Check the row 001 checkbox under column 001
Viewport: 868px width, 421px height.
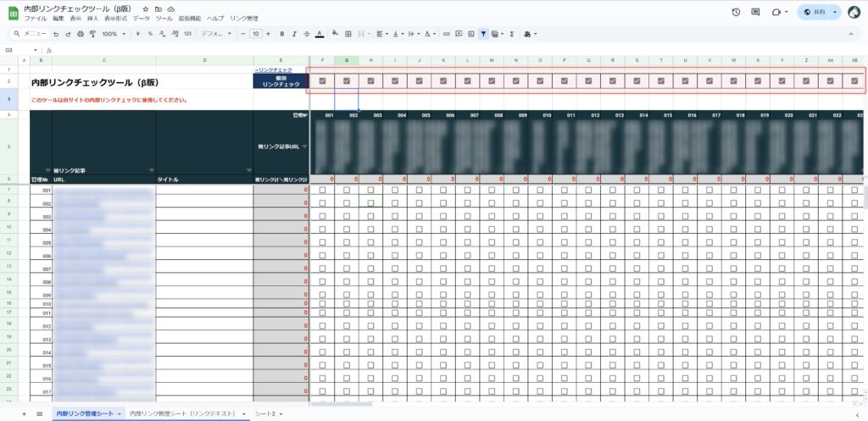pos(322,191)
